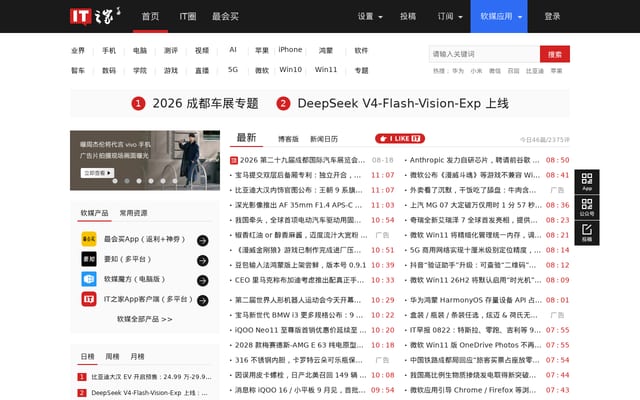Open news IT早报 0822
640x400 pixels.
click(476, 330)
